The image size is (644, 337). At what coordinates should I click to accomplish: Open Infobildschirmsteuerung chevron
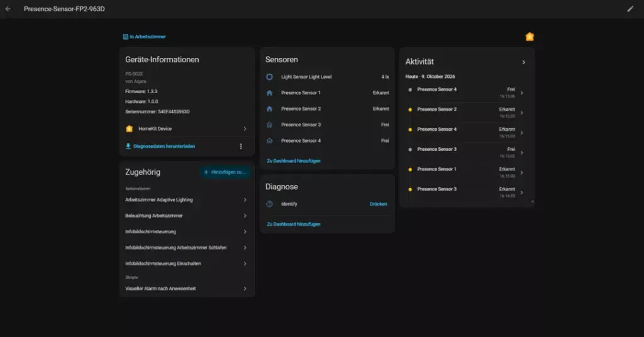pos(245,232)
